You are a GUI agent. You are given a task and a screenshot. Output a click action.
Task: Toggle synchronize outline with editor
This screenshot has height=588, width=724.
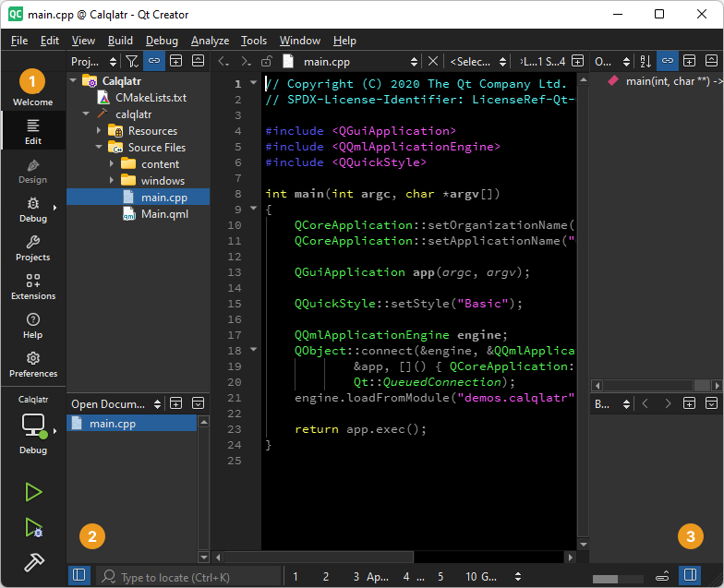(x=668, y=61)
